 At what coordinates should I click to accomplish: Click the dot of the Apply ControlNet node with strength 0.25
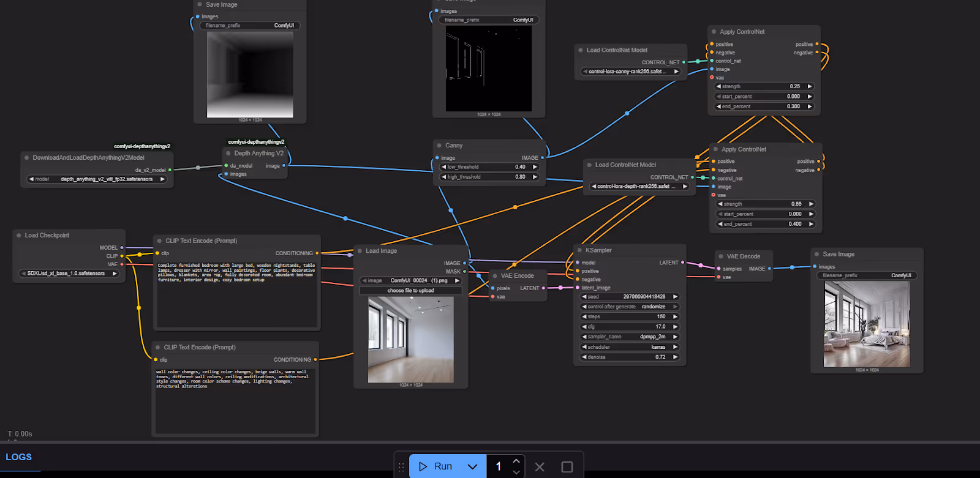714,32
